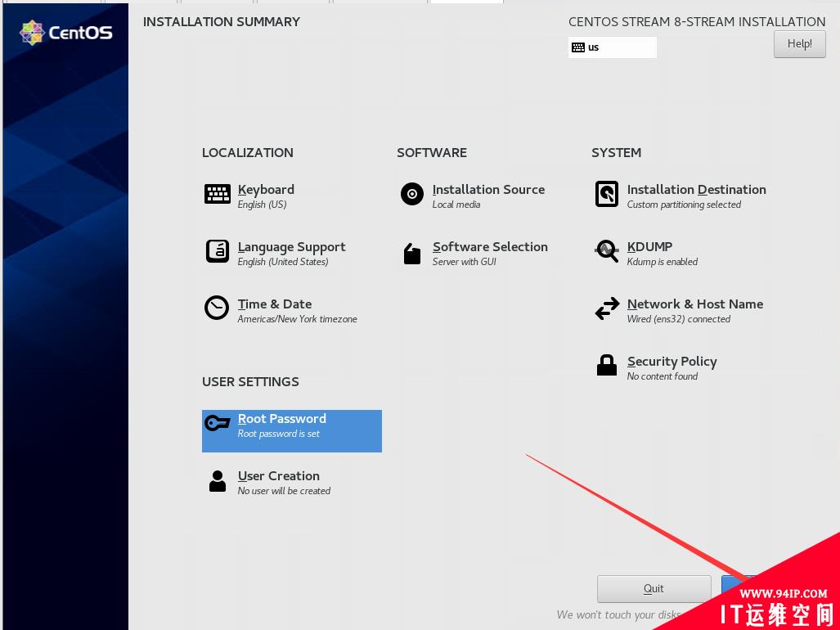Click the Time & Date clock icon
The height and width of the screenshot is (630, 840).
pyautogui.click(x=217, y=308)
